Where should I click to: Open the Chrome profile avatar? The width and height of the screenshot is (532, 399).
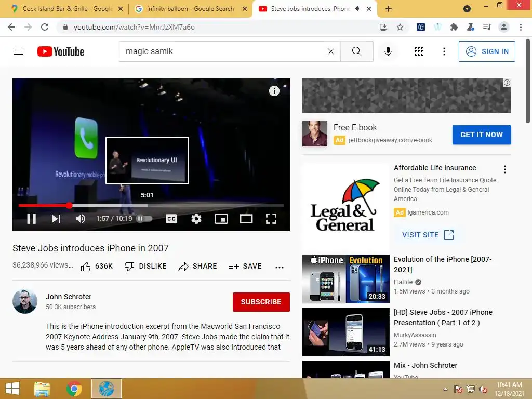click(x=504, y=27)
